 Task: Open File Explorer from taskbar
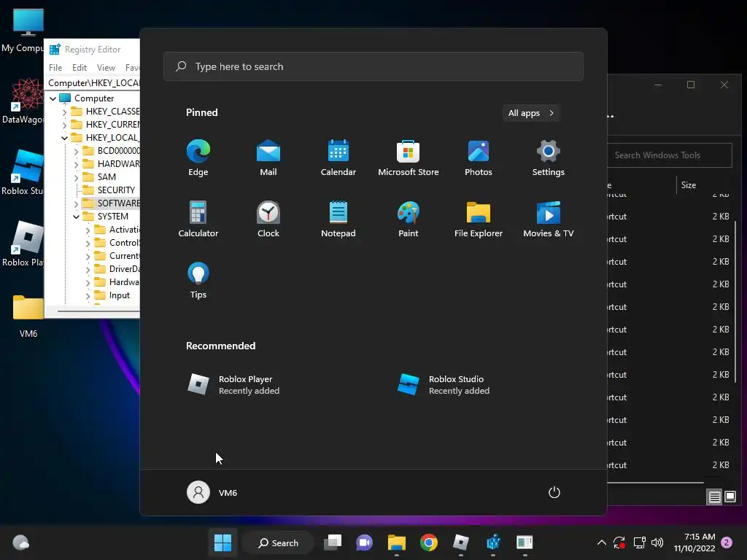[x=396, y=542]
